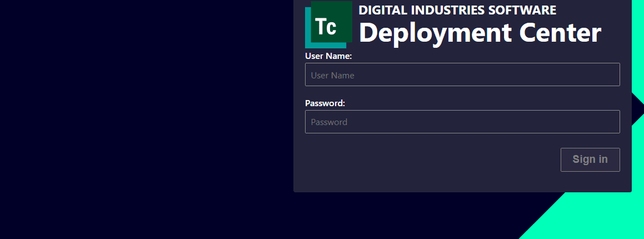This screenshot has width=644, height=239.
Task: Click the "Password:" label
Action: (325, 103)
